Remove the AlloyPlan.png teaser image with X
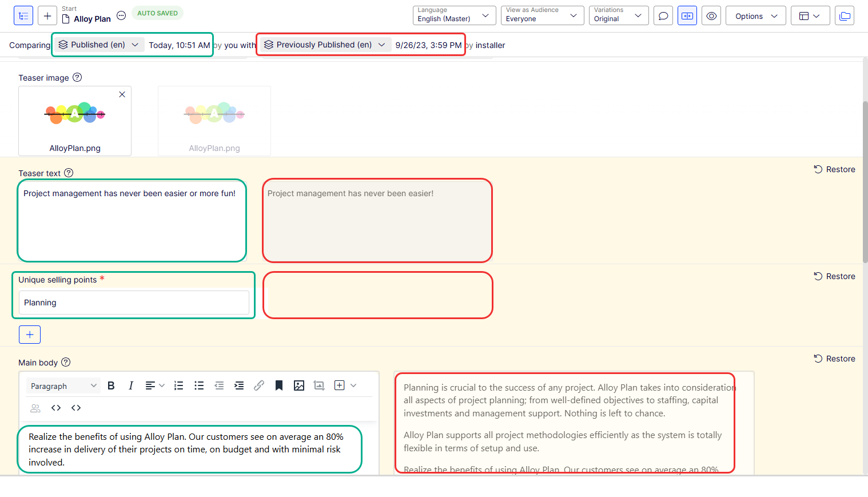 tap(122, 94)
